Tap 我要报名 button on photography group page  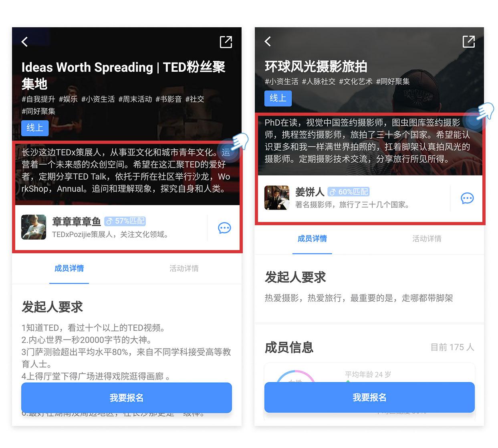pyautogui.click(x=369, y=397)
